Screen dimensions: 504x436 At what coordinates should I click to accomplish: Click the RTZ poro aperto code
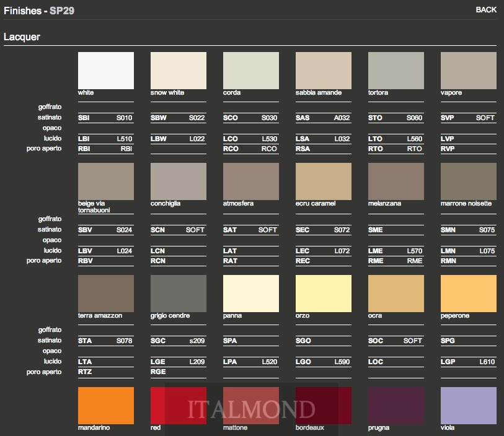[x=85, y=372]
